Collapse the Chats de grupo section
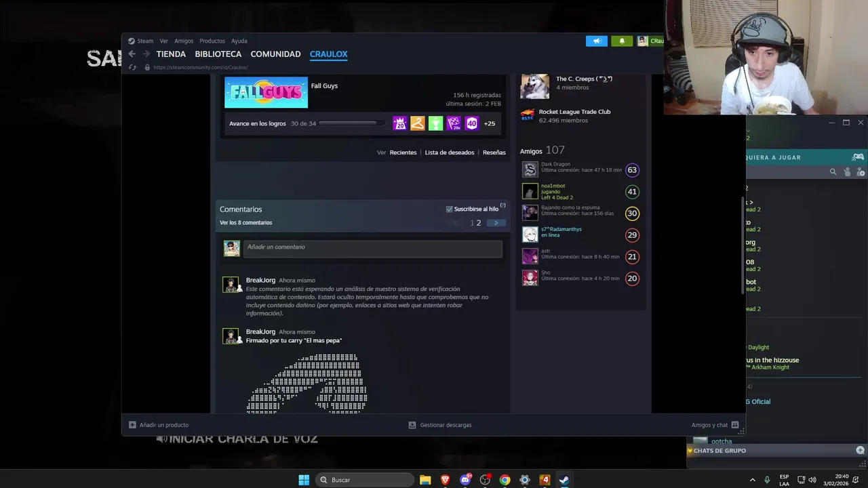 (690, 450)
